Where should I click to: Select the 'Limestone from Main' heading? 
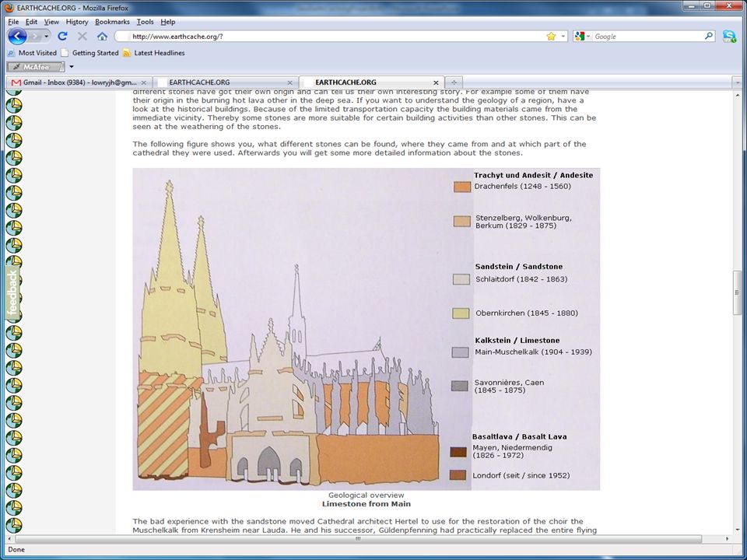coord(366,504)
